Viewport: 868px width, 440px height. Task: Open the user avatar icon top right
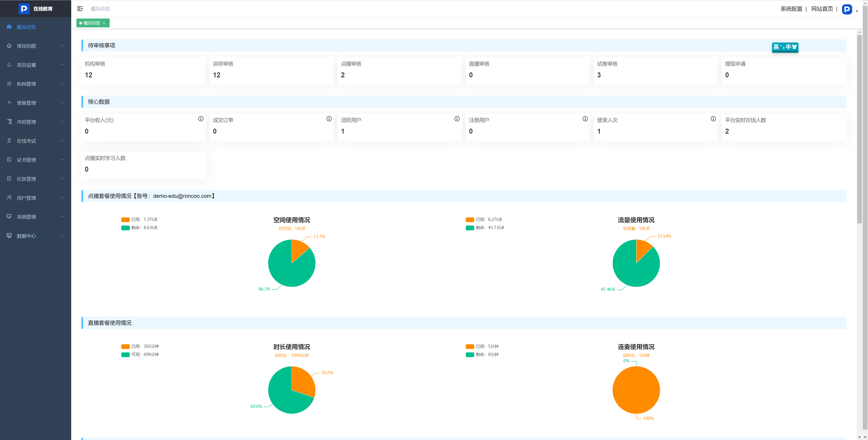coord(847,9)
